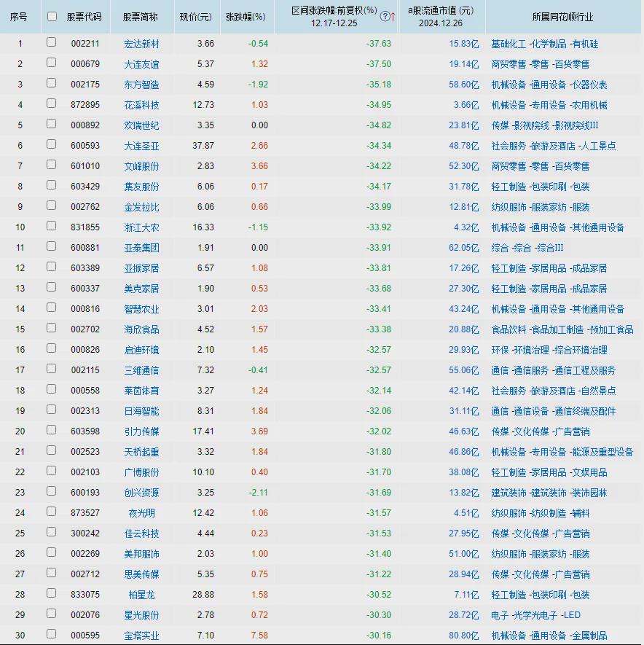Select checkbox for row 花溪科技

pyautogui.click(x=52, y=103)
